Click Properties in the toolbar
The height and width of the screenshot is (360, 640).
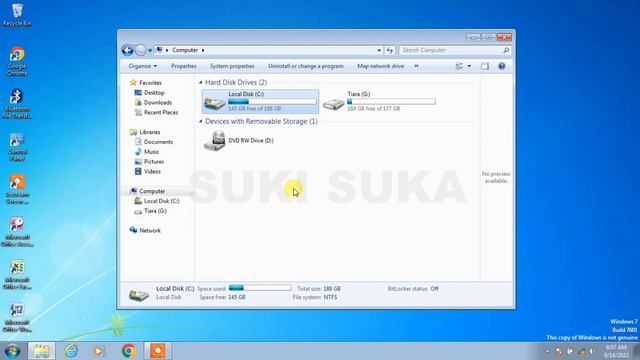point(184,66)
